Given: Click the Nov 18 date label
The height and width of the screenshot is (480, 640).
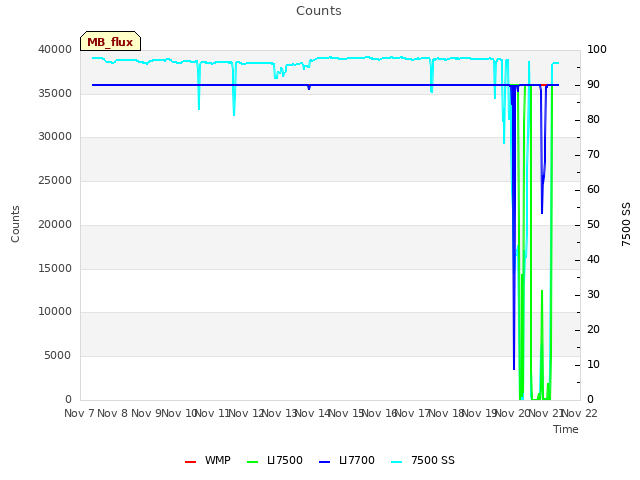Looking at the screenshot, I should pyautogui.click(x=446, y=413).
